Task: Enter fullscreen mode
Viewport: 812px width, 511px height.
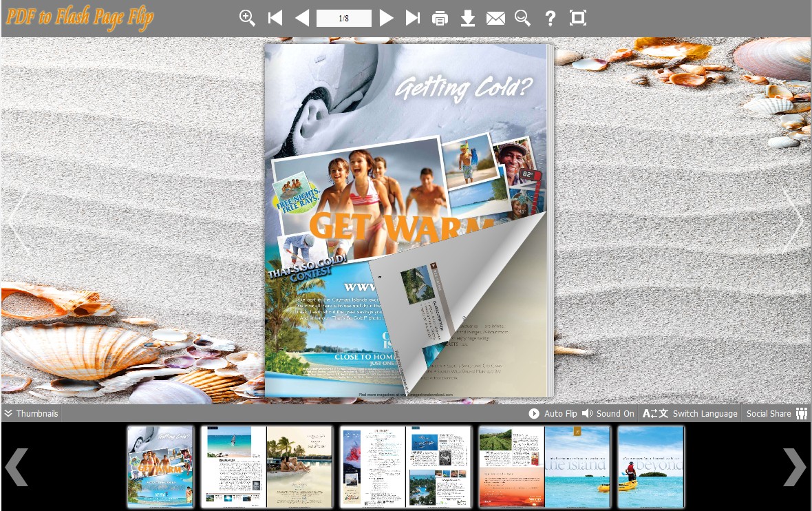Action: 578,18
